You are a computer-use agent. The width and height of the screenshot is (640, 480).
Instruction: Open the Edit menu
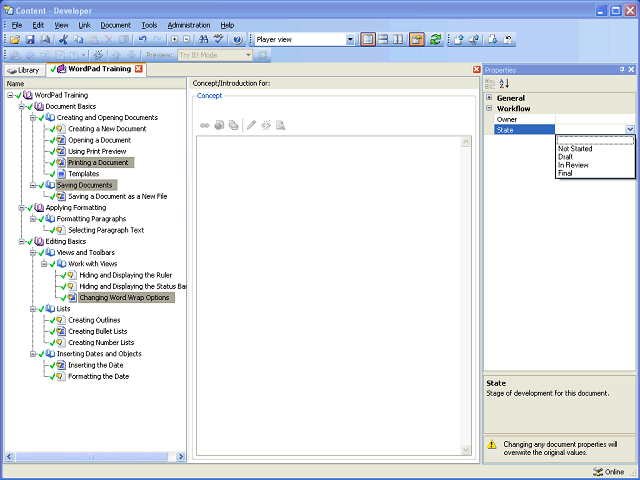coord(38,25)
